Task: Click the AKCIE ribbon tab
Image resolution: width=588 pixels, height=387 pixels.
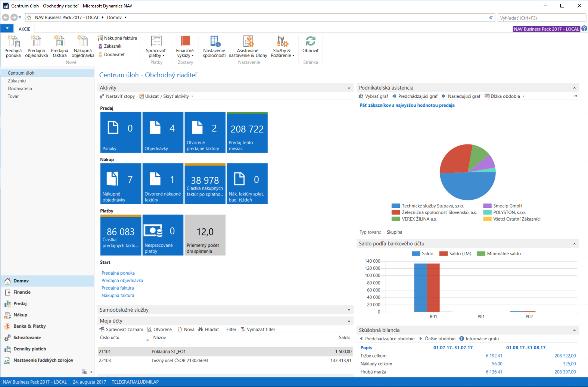Action: click(x=25, y=29)
